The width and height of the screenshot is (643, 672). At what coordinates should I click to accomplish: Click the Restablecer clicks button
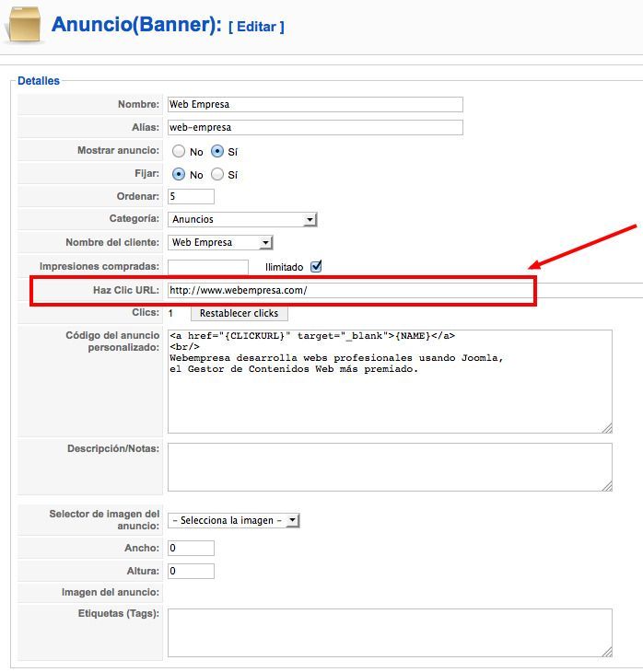click(x=239, y=313)
